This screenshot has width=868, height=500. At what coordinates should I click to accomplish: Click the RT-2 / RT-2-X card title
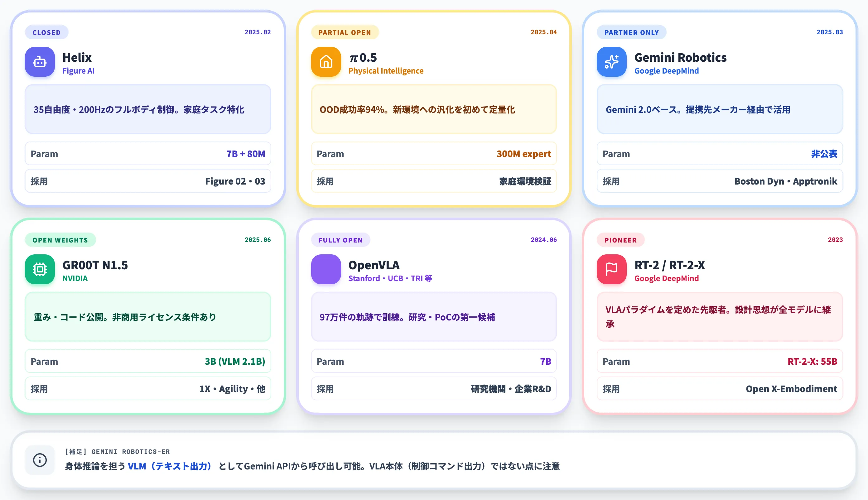click(x=669, y=265)
